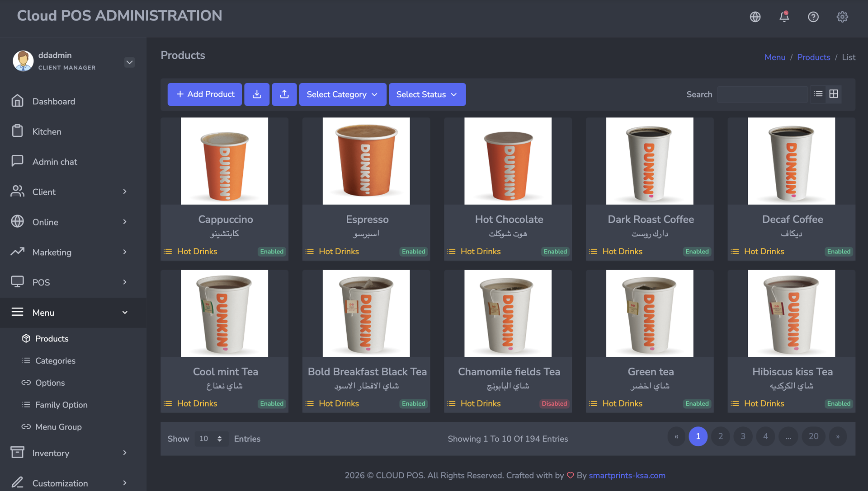This screenshot has height=491, width=868.
Task: Click the Client people icon
Action: [17, 192]
